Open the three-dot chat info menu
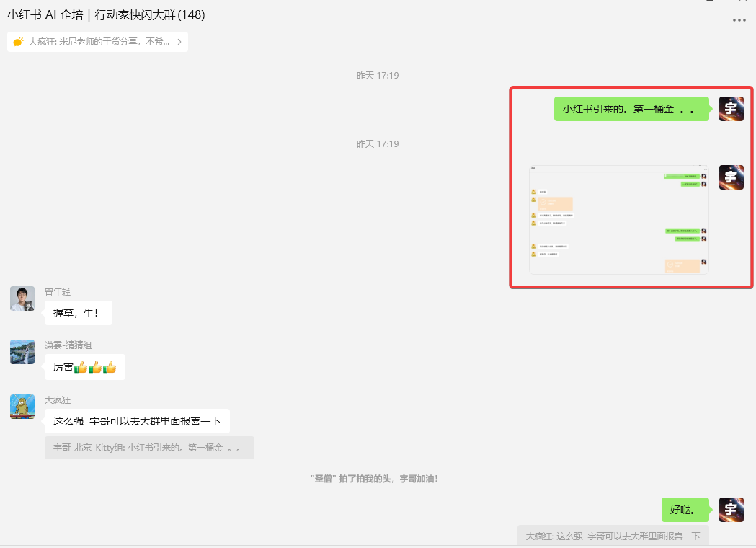Screen dimensions: 756x548 coord(739,20)
